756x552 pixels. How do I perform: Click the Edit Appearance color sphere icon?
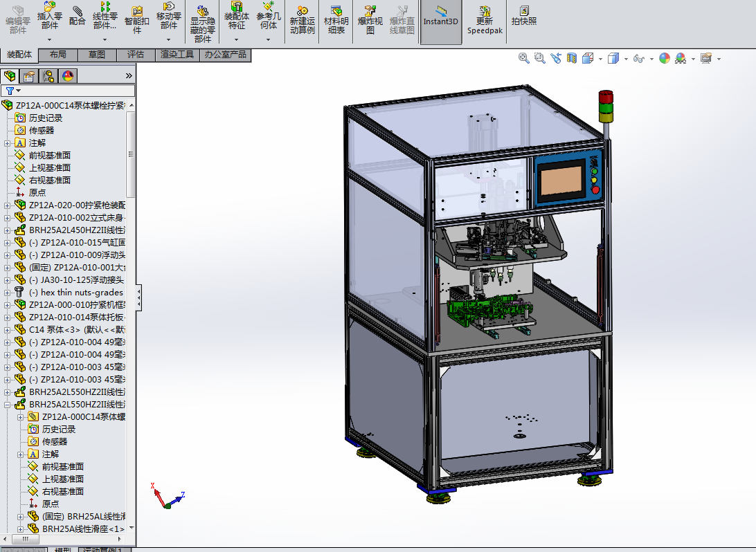665,59
